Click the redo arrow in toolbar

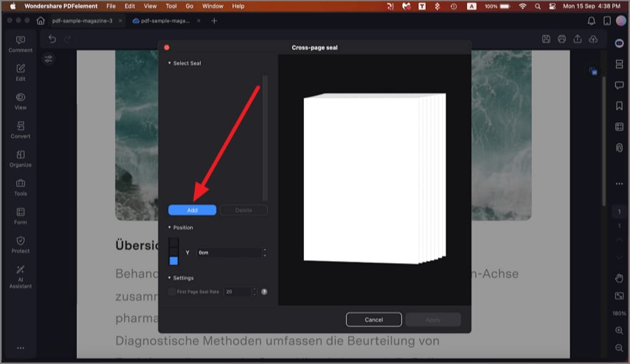(68, 38)
